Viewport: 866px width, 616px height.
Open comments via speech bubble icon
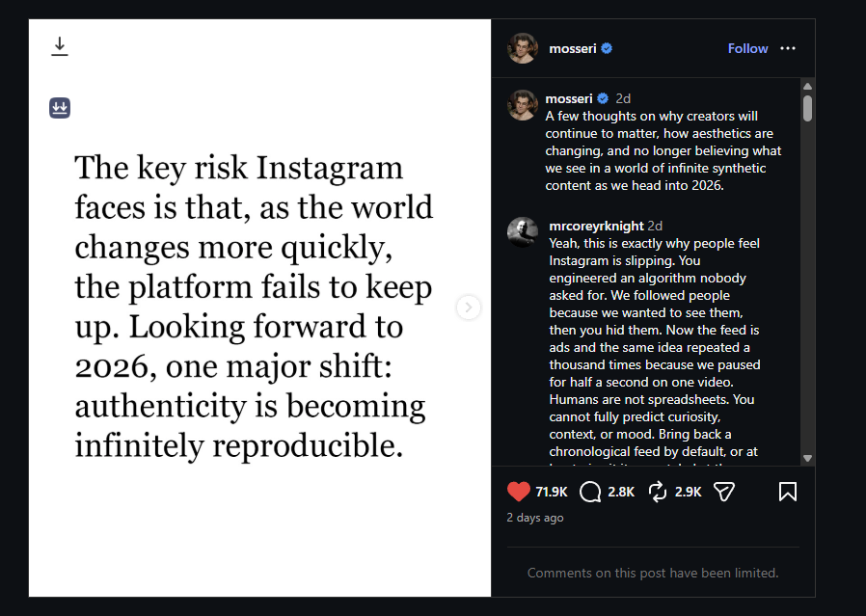pyautogui.click(x=590, y=492)
